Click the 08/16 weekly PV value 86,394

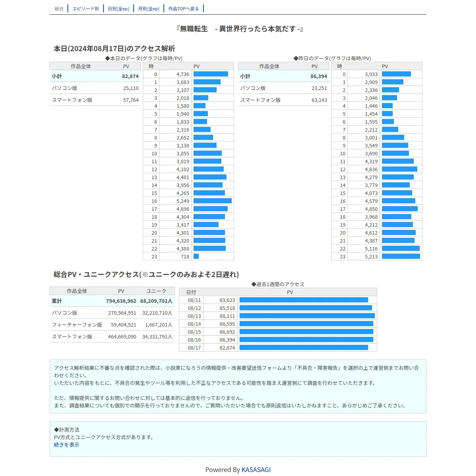click(x=227, y=340)
